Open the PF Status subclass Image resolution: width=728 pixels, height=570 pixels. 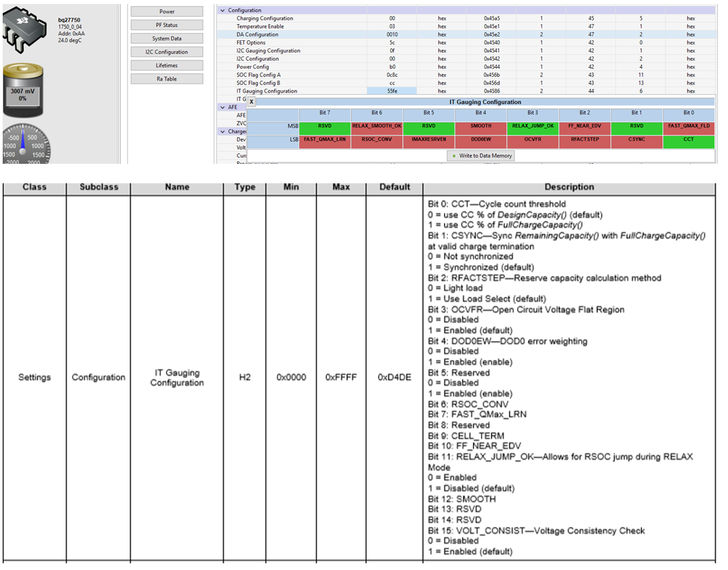(x=167, y=25)
